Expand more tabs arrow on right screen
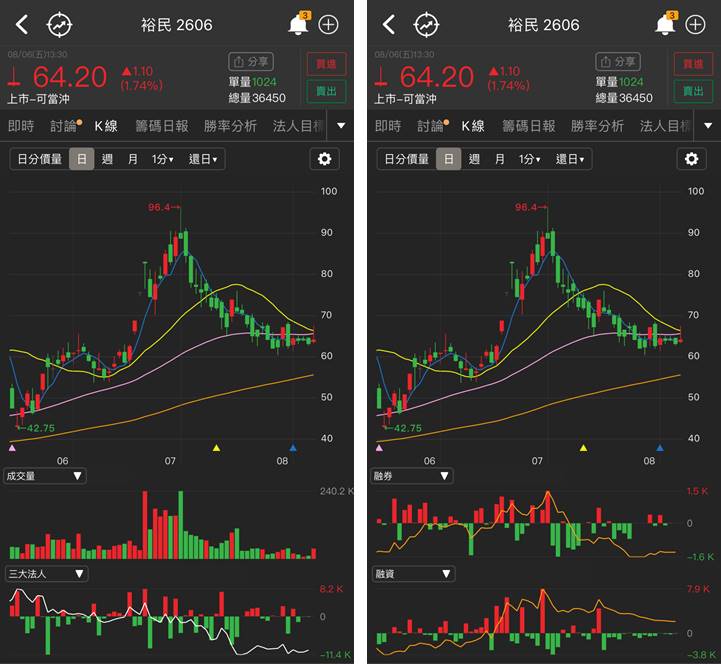Screen dimensions: 721x664 tap(708, 126)
